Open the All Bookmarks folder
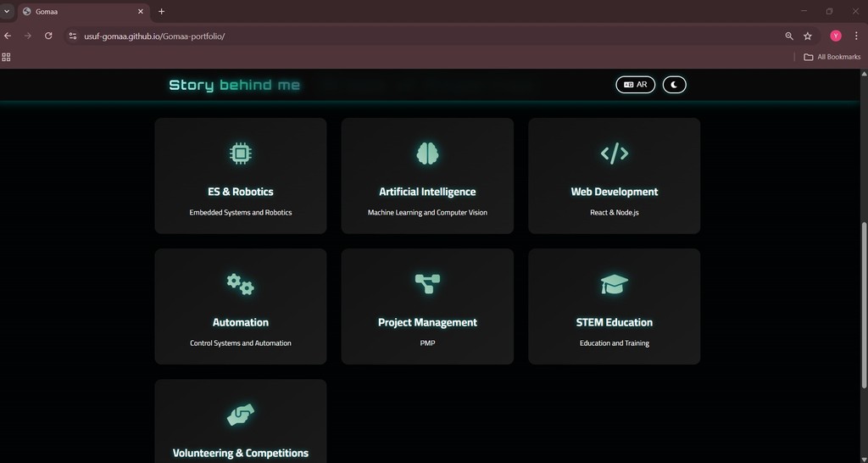 832,57
